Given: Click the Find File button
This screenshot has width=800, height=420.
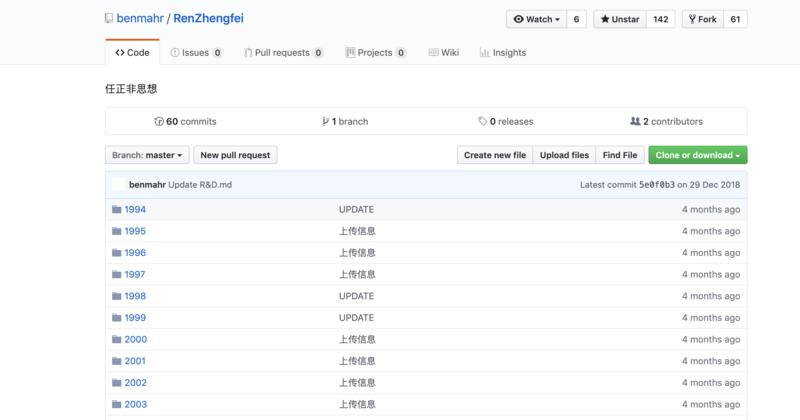Looking at the screenshot, I should 620,155.
